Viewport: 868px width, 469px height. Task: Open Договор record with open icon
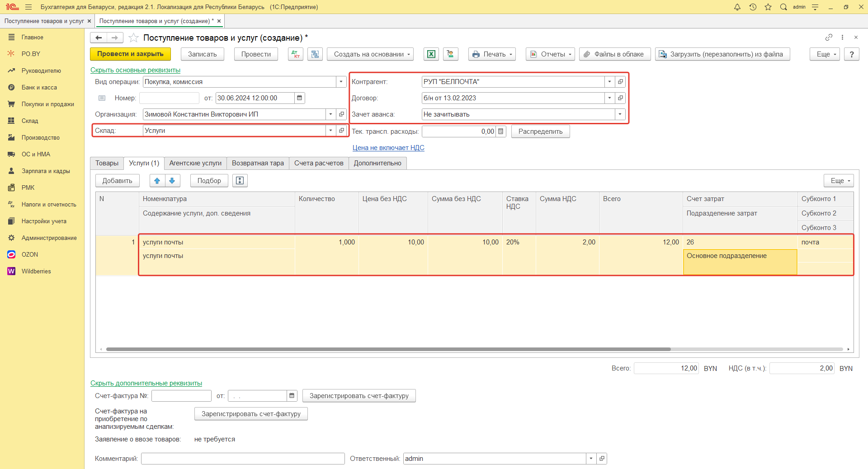point(620,98)
